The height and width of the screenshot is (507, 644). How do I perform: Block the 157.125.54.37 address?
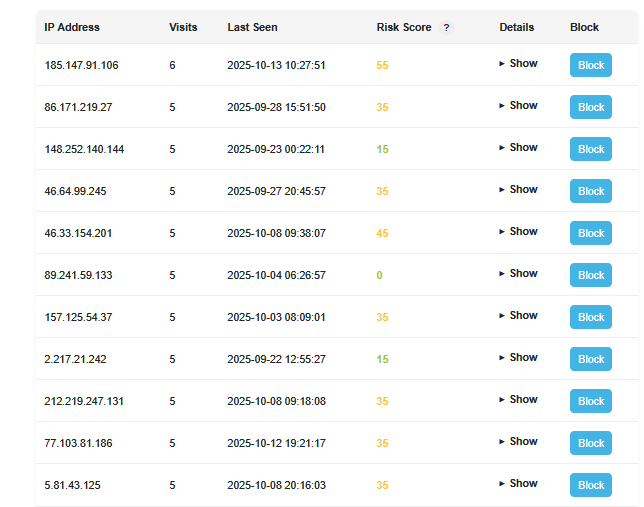tap(590, 317)
